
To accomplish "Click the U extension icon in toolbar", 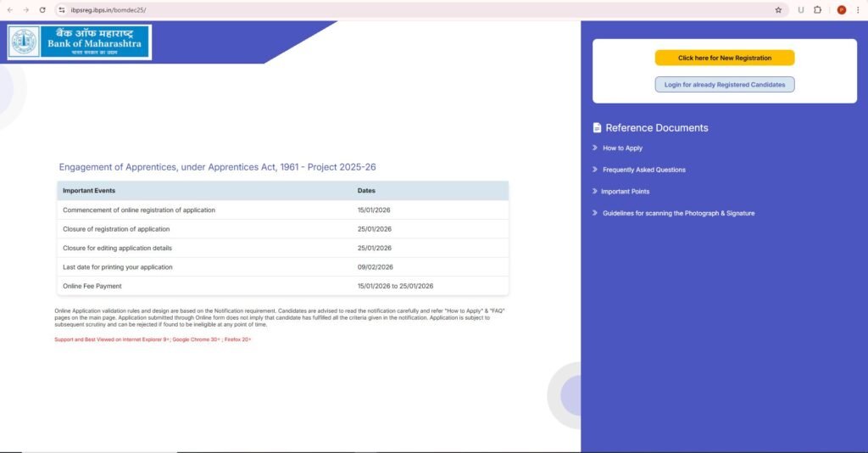I will (800, 9).
